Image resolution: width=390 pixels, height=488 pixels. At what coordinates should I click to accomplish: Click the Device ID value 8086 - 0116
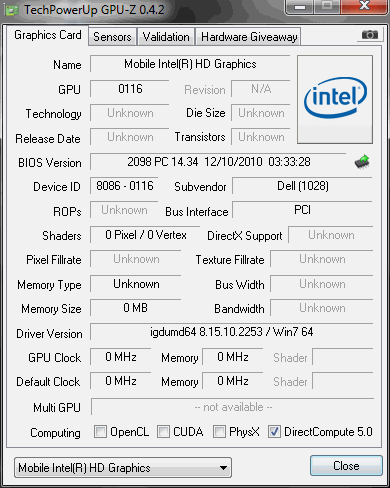coord(124,186)
